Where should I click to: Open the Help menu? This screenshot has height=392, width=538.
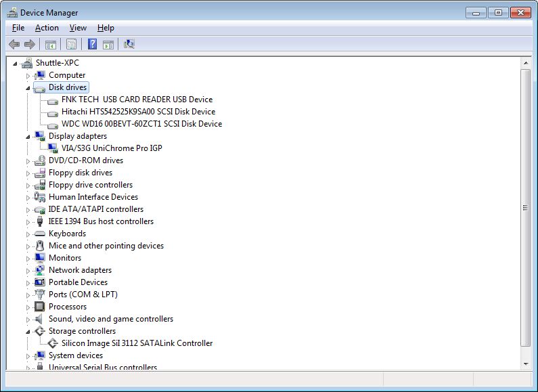[x=106, y=28]
